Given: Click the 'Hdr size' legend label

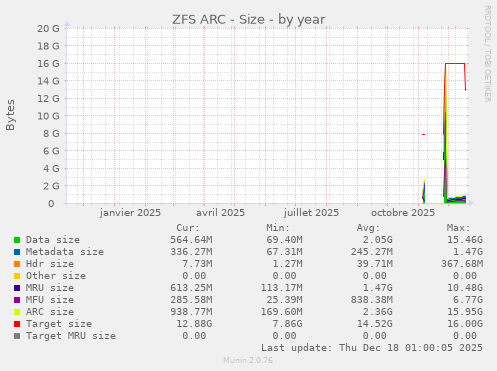Looking at the screenshot, I should (x=50, y=264).
